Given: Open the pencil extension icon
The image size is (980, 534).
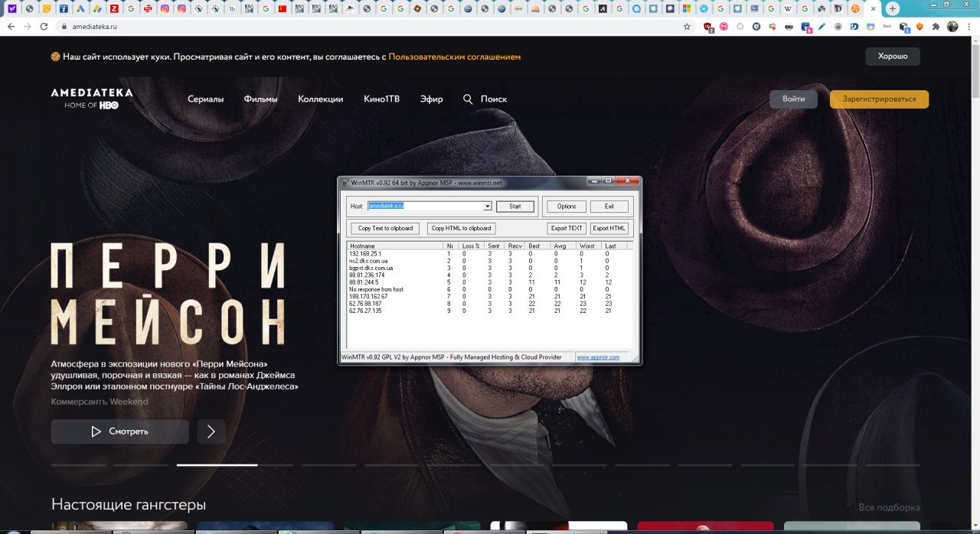Looking at the screenshot, I should tap(822, 26).
